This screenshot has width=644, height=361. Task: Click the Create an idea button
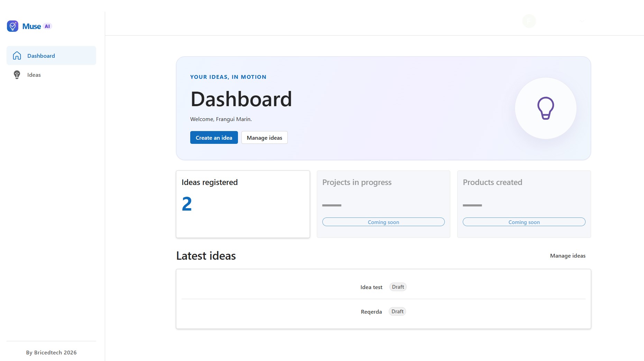(214, 138)
